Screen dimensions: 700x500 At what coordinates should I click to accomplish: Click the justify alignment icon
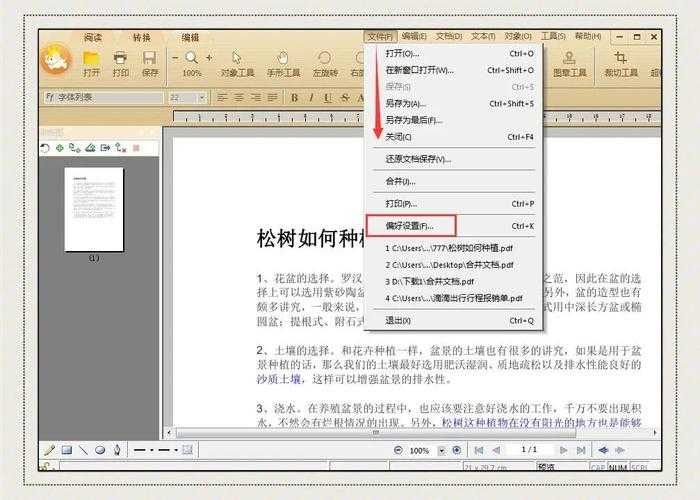coord(272,97)
